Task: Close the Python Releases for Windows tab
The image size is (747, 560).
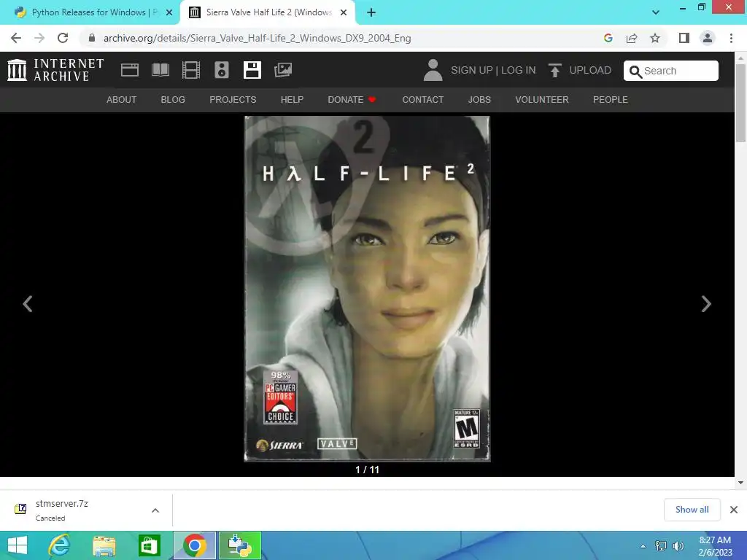Action: (x=169, y=12)
